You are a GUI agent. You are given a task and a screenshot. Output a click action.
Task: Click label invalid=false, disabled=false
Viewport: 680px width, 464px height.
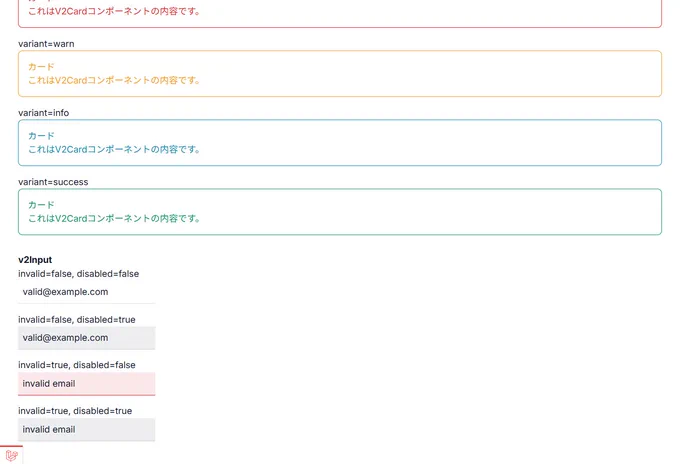(78, 274)
